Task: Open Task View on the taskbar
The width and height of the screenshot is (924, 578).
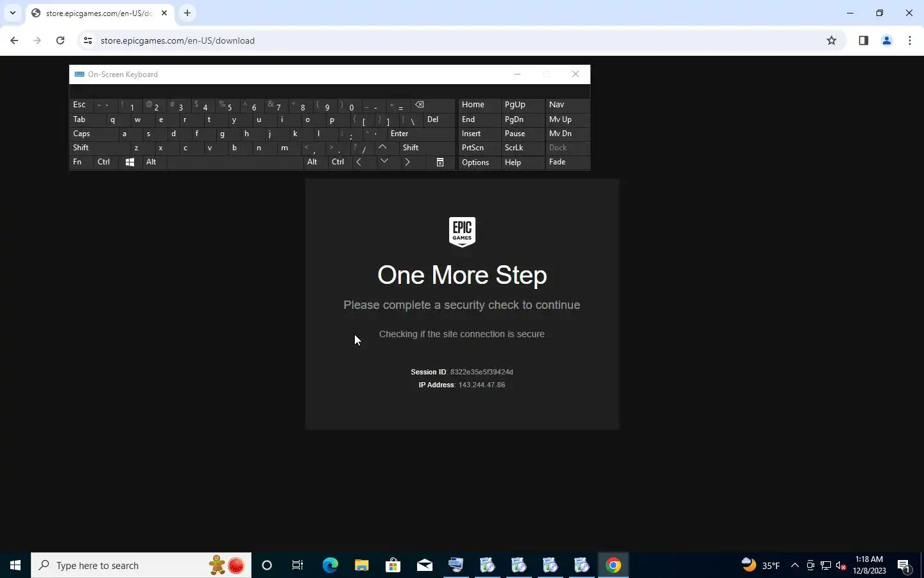Action: 298,565
